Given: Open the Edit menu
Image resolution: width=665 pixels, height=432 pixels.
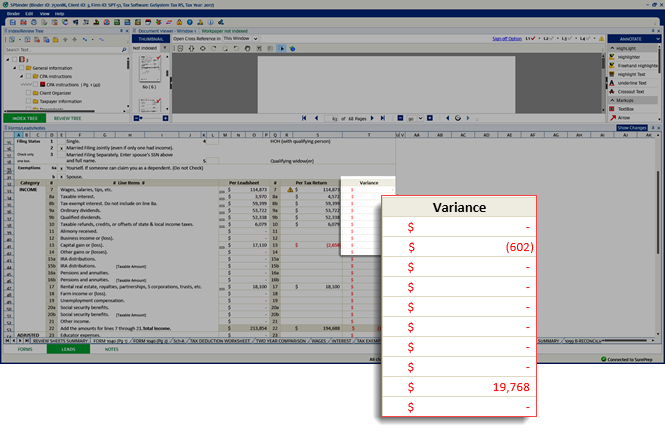Looking at the screenshot, I should click(29, 14).
